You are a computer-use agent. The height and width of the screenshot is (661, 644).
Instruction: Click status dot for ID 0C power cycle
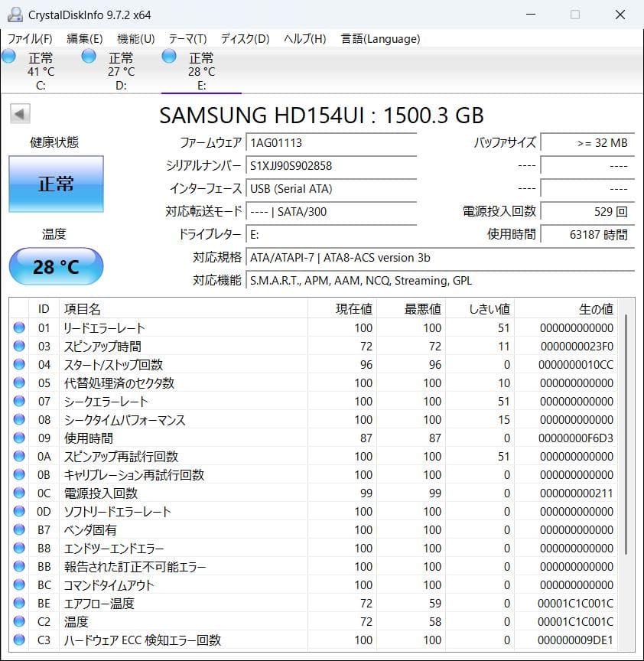(19, 493)
